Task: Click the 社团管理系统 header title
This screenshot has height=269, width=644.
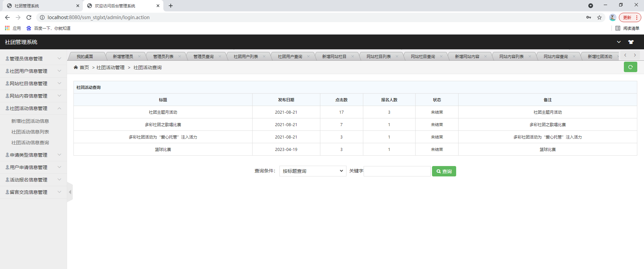Action: pyautogui.click(x=21, y=42)
